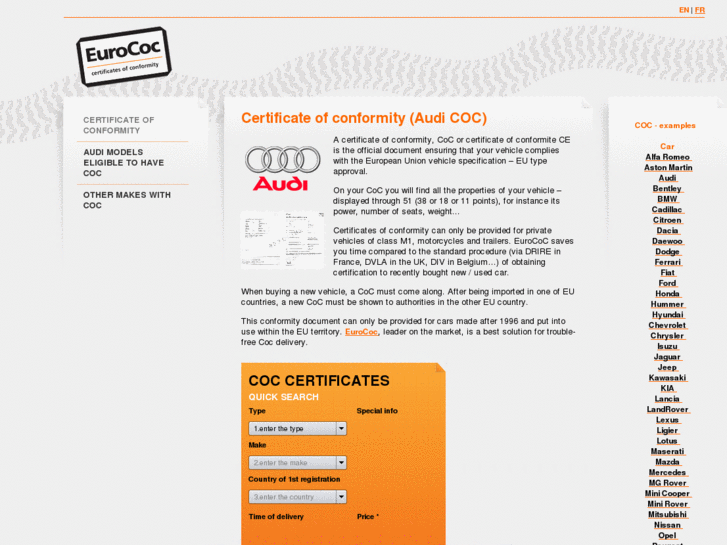Click the Opel link

click(668, 536)
